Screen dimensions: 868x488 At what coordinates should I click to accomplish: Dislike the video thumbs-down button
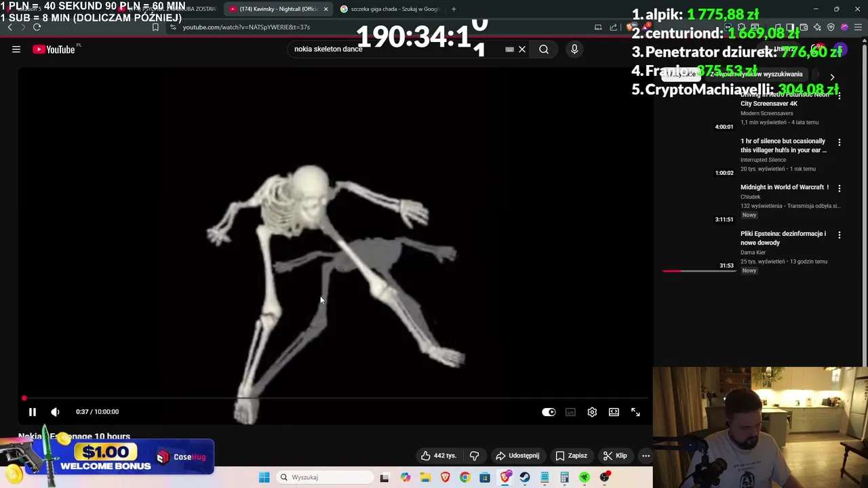[475, 455]
